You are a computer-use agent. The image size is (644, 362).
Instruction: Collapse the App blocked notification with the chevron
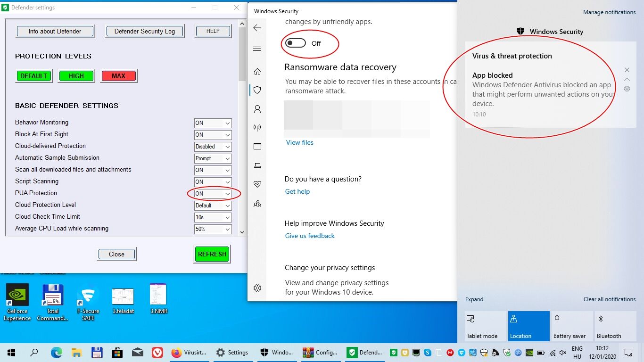(x=627, y=79)
